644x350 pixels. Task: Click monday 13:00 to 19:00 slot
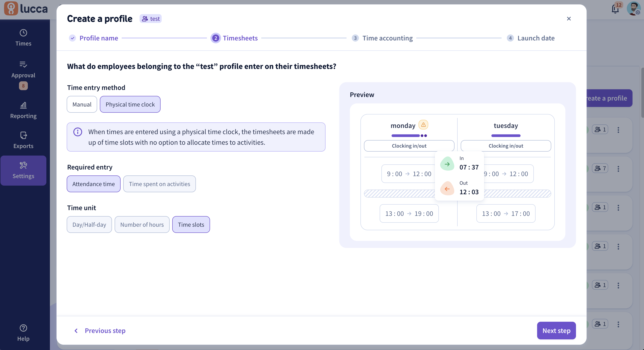[x=409, y=213]
